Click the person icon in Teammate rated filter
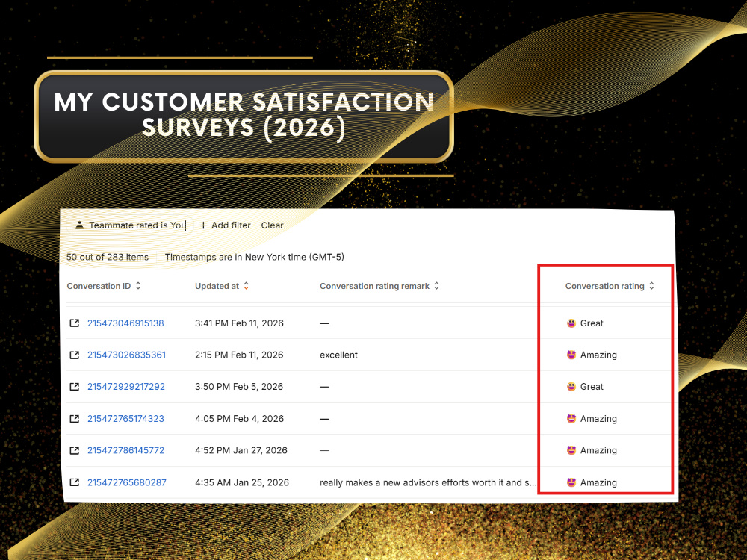The width and height of the screenshot is (747, 560). [80, 225]
